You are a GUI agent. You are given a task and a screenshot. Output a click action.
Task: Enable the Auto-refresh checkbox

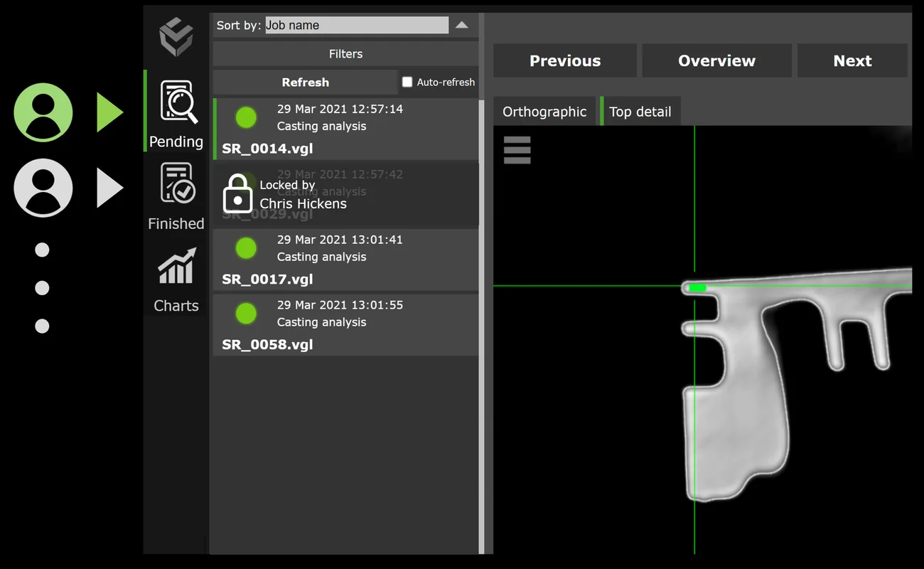(407, 82)
